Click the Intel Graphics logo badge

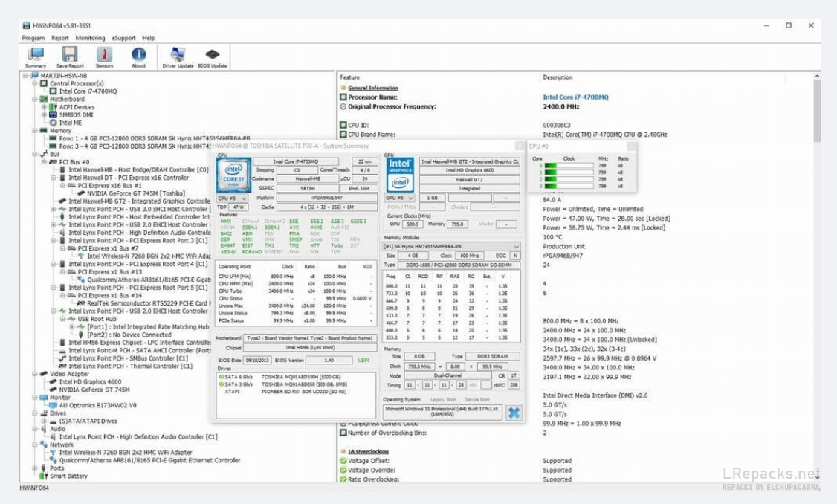(400, 175)
